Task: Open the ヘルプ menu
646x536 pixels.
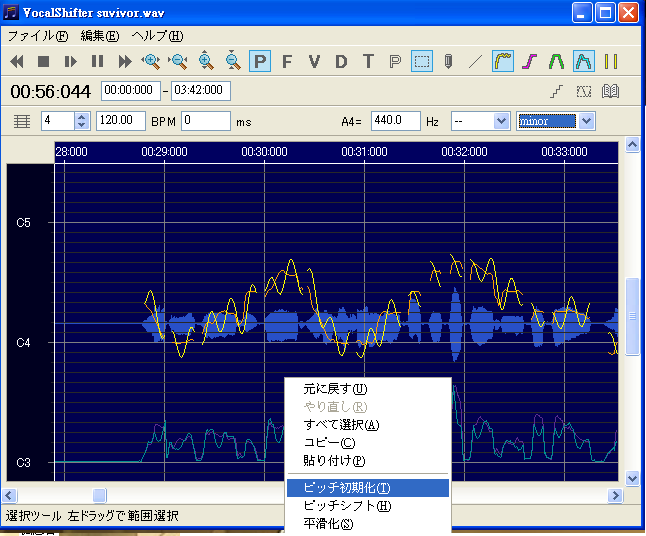Action: pos(157,36)
